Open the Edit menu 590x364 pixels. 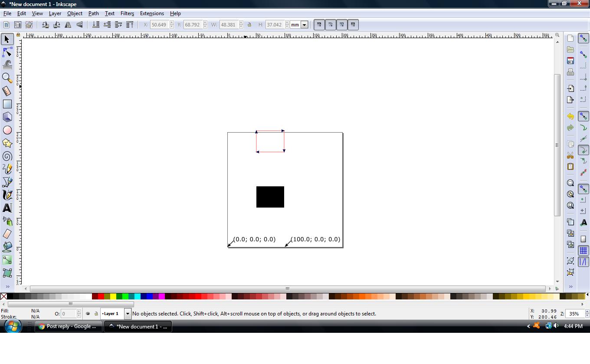tap(21, 13)
